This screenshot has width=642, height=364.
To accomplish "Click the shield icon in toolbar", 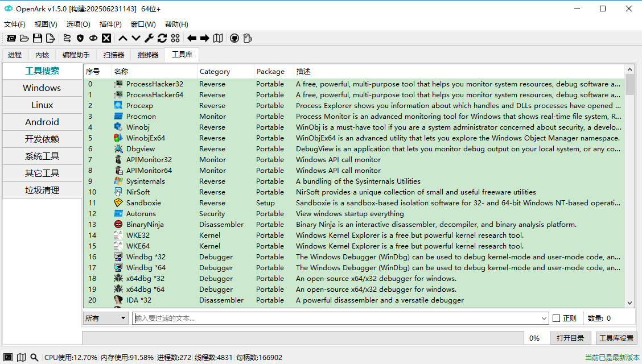I will pos(80,38).
